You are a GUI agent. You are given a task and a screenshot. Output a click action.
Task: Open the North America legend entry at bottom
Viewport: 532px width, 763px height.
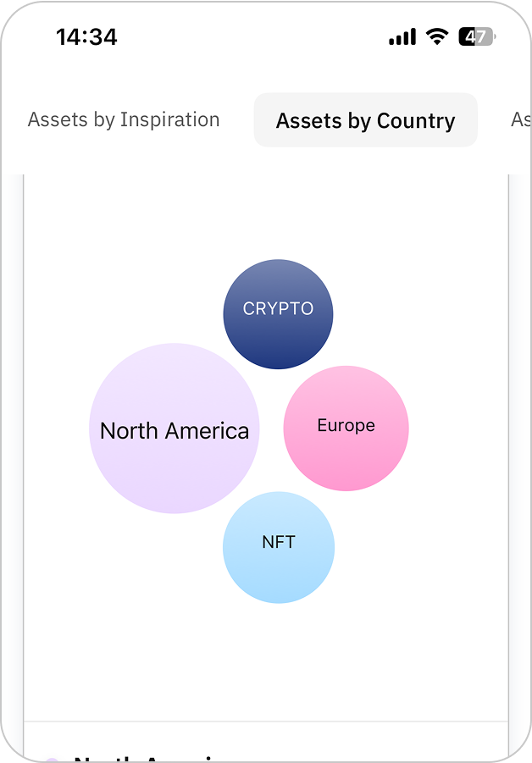pyautogui.click(x=144, y=759)
